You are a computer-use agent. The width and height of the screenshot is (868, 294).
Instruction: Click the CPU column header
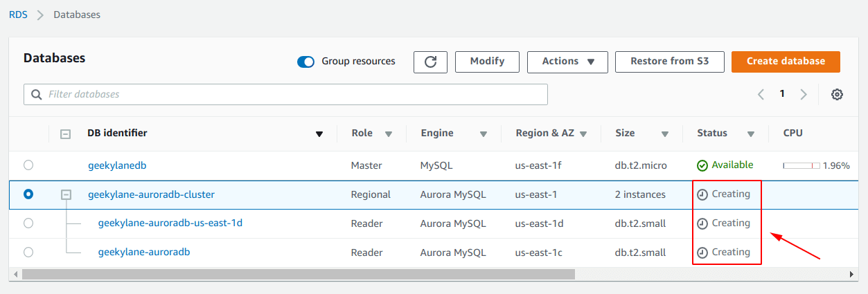(x=793, y=133)
